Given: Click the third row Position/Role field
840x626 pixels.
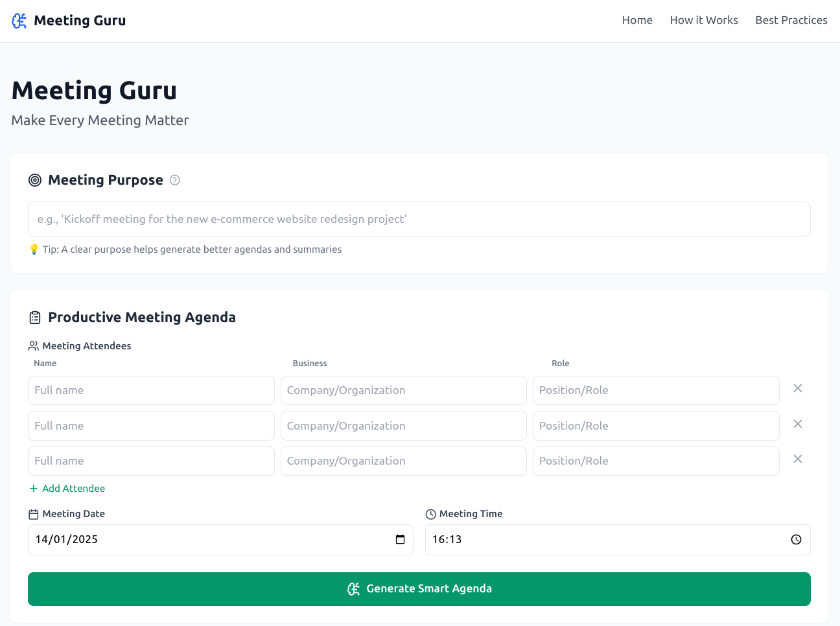Looking at the screenshot, I should tap(655, 461).
